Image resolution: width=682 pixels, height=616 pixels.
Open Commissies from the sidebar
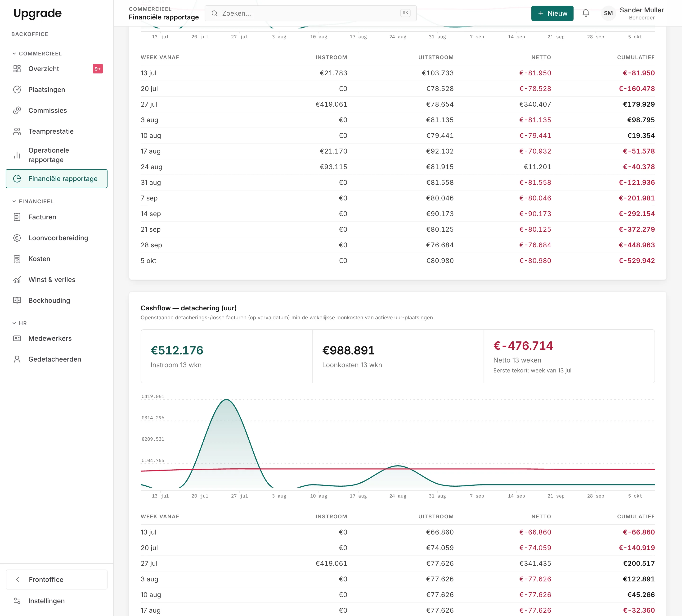57,110
